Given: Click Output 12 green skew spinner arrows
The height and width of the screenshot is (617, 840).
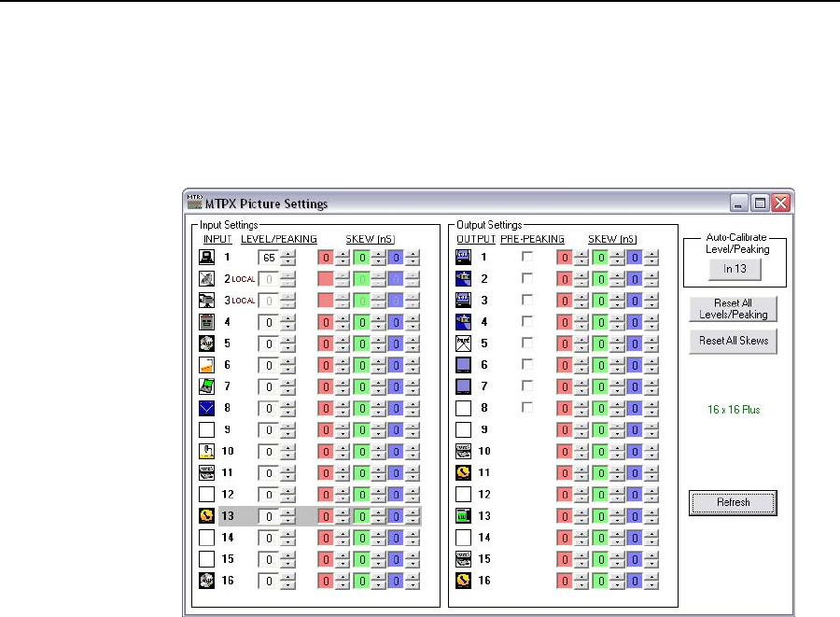Looking at the screenshot, I should [x=617, y=495].
